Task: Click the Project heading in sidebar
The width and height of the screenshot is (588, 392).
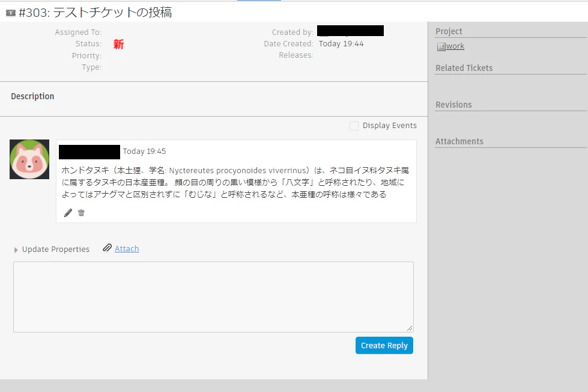Action: tap(449, 31)
